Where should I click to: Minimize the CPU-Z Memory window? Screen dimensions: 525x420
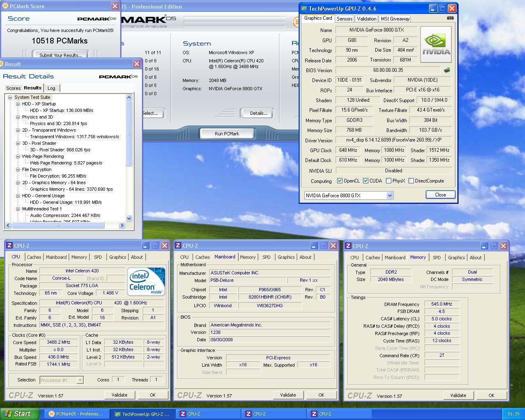point(484,246)
